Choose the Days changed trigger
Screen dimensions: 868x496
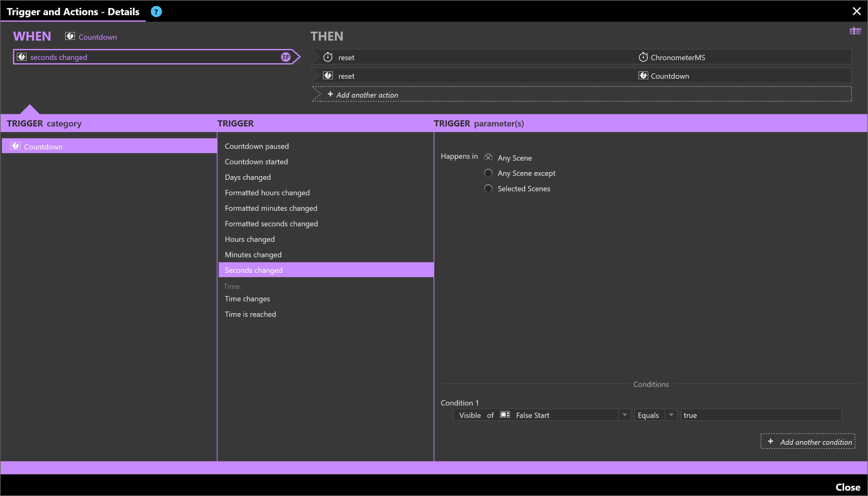point(326,177)
